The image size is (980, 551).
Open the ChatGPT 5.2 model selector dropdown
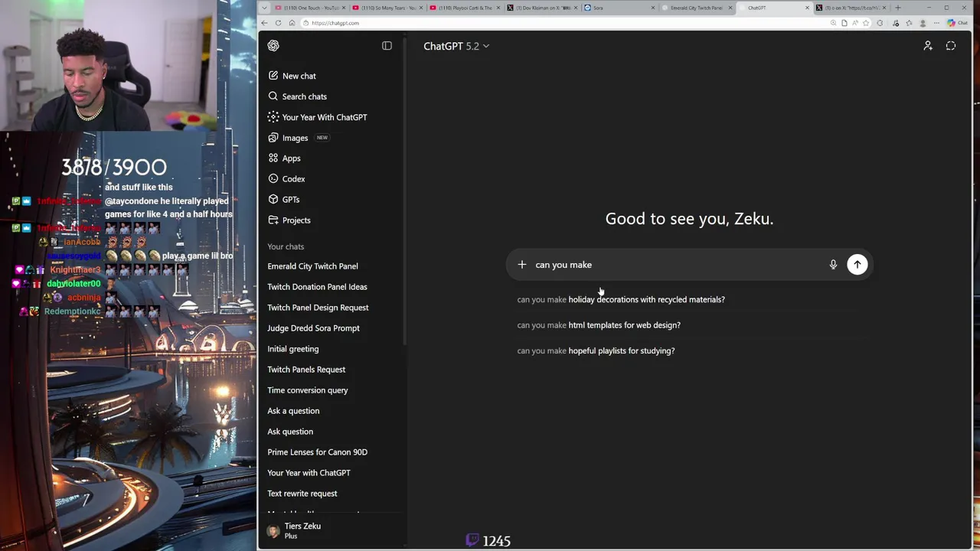tap(456, 46)
